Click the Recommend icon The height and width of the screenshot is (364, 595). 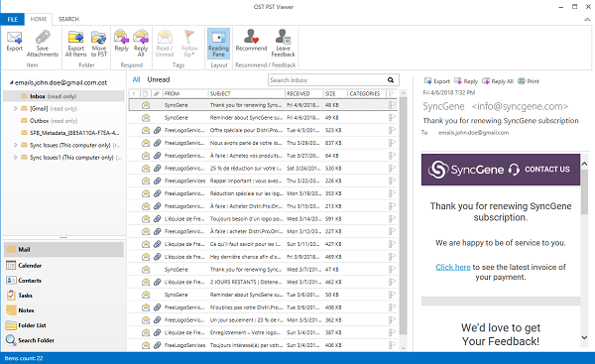(251, 37)
